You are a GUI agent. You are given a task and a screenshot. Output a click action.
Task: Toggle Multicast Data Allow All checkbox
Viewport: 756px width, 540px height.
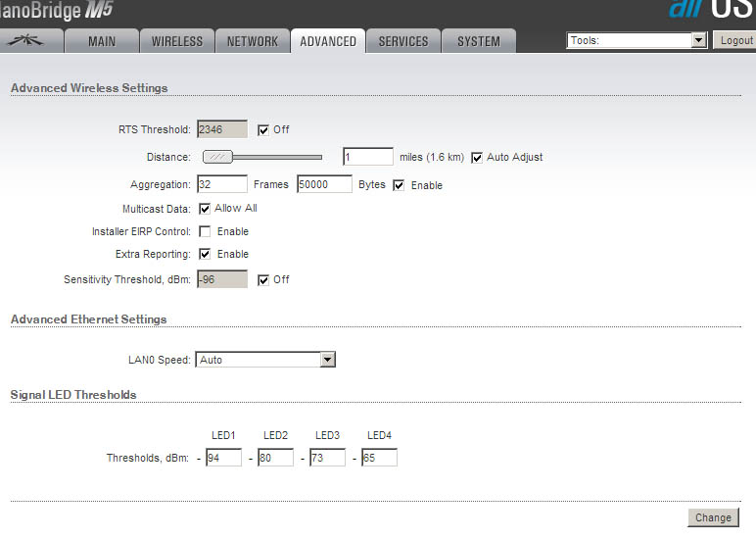point(205,208)
